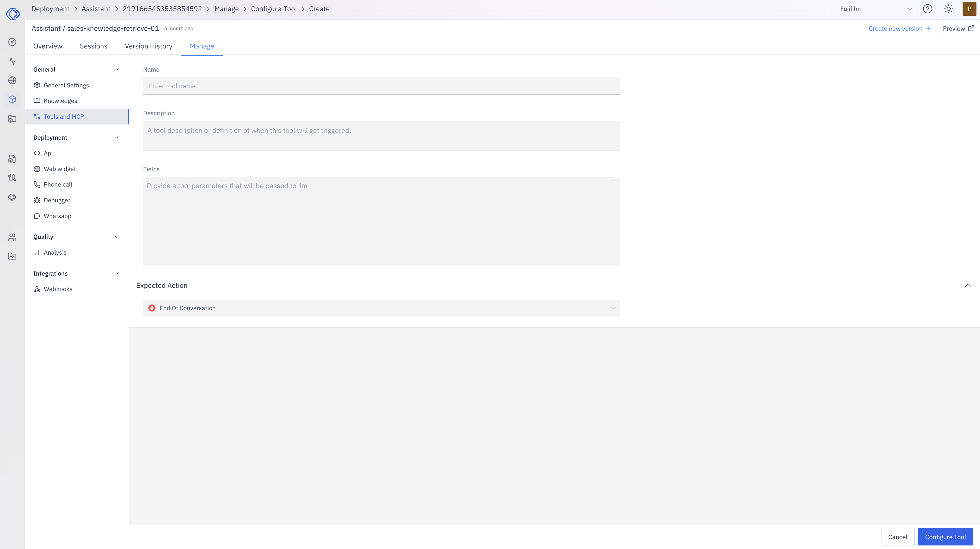Select the cube deployment icon in sidebar
Image resolution: width=980 pixels, height=549 pixels.
coord(12,99)
